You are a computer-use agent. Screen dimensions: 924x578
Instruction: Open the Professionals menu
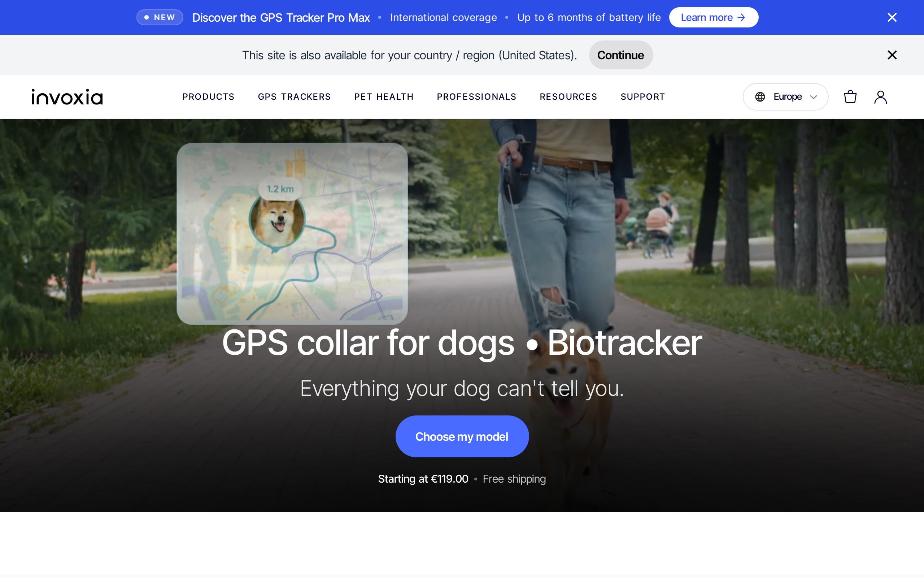[476, 97]
